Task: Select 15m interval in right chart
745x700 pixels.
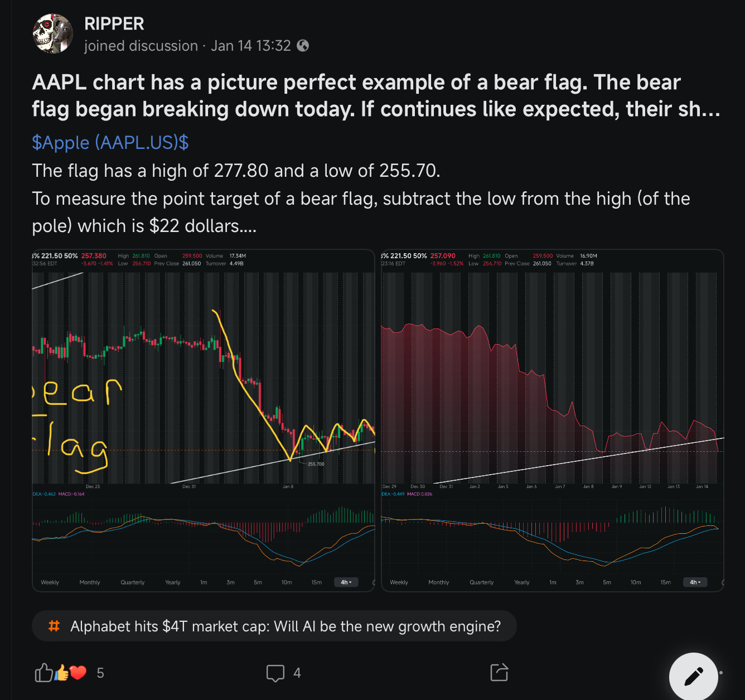Action: pyautogui.click(x=665, y=582)
